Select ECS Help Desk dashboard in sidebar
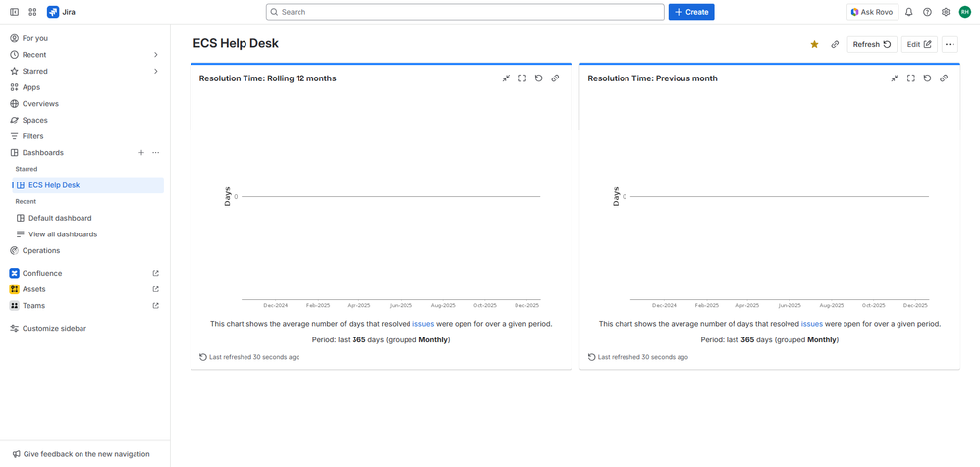 click(87, 185)
